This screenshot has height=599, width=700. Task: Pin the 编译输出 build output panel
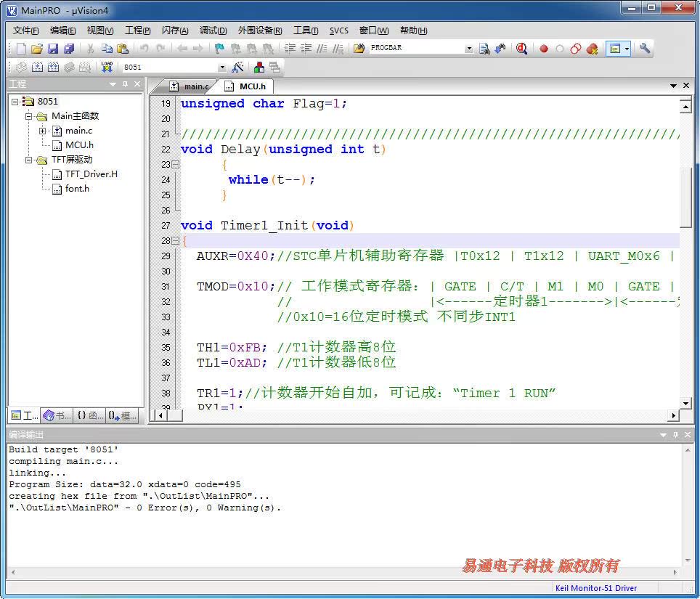click(675, 434)
